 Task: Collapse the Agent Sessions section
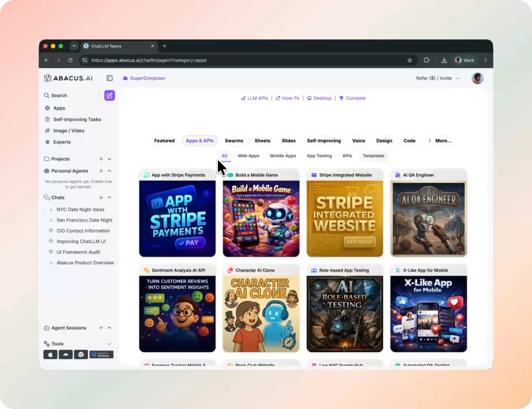coord(109,328)
